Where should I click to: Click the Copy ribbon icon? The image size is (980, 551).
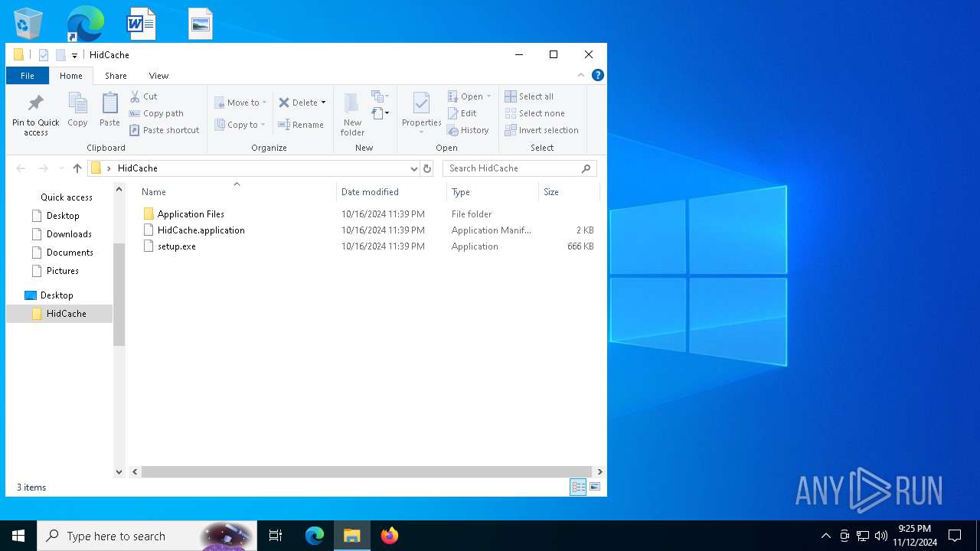point(77,109)
